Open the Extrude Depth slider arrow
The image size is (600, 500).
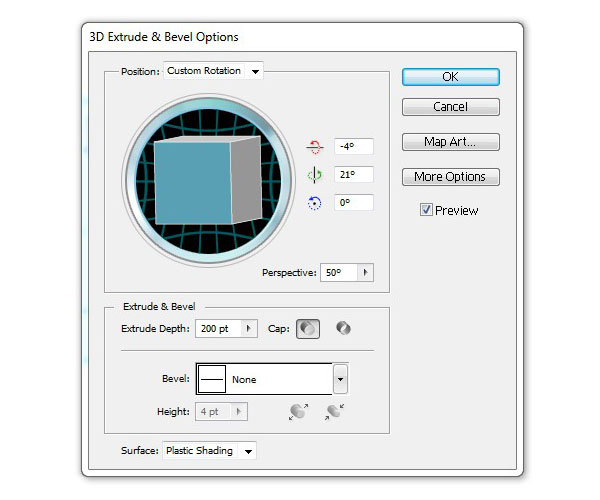click(249, 329)
